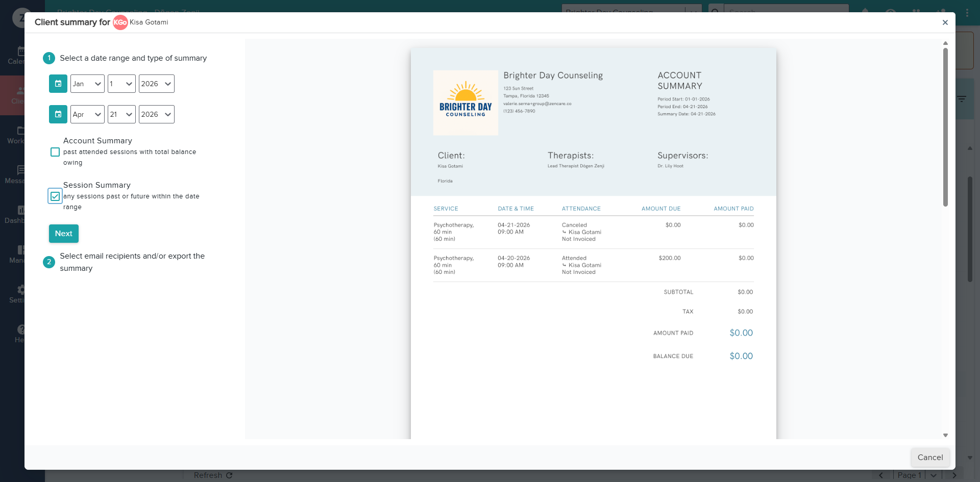Click the preview scrollbar thumb

coord(945,128)
